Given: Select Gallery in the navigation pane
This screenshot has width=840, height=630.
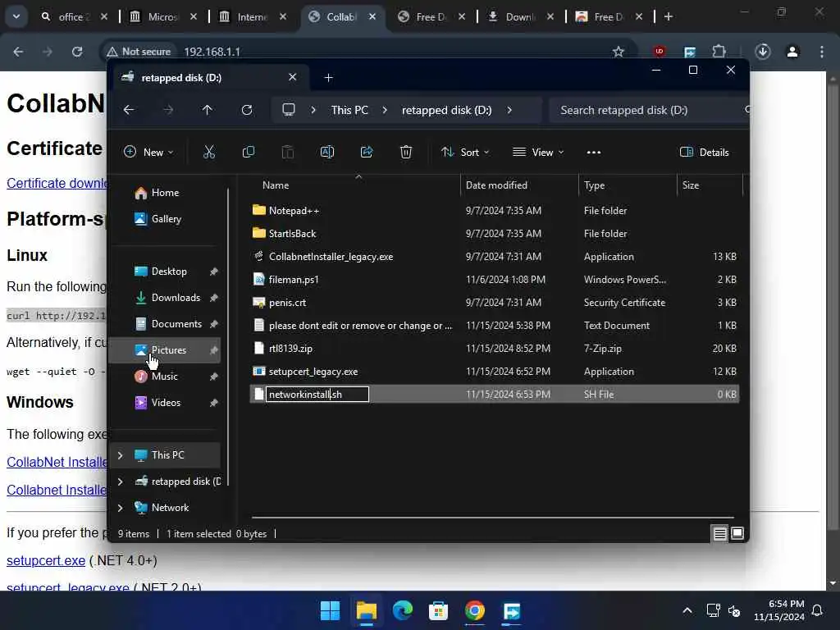Looking at the screenshot, I should (166, 218).
